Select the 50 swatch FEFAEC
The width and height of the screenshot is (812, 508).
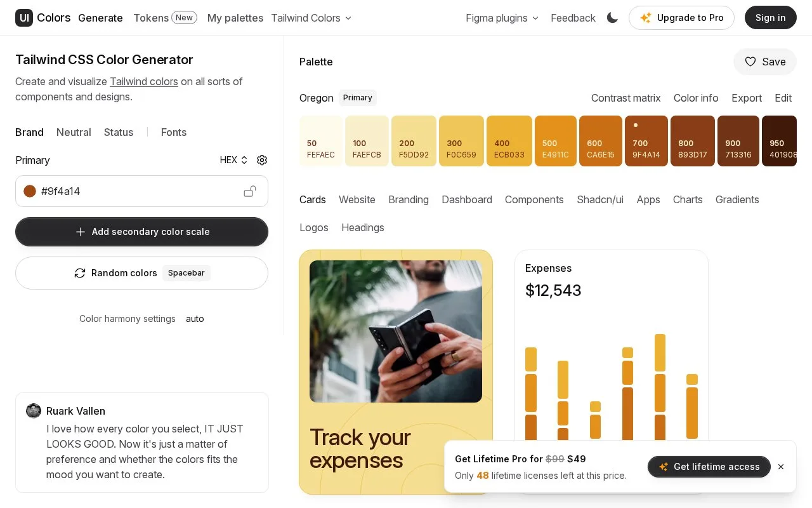click(x=321, y=141)
